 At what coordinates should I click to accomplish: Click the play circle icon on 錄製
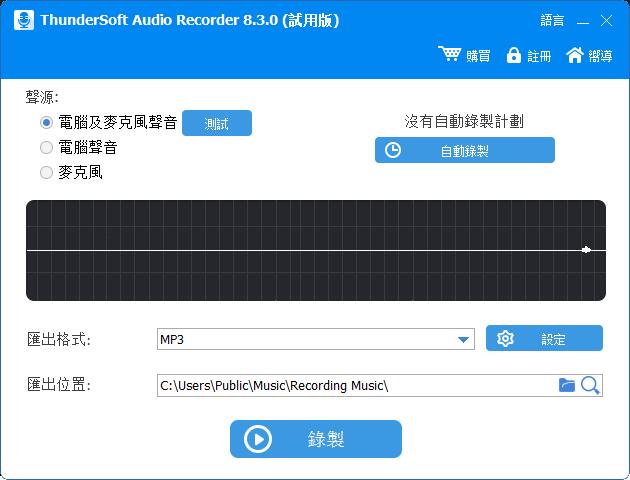[x=258, y=439]
